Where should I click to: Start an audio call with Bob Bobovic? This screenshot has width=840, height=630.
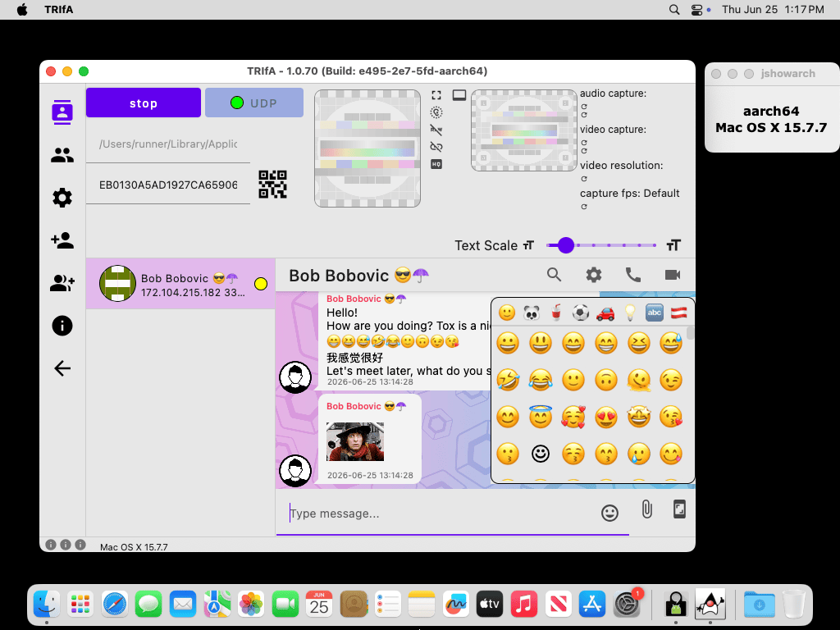coord(633,275)
